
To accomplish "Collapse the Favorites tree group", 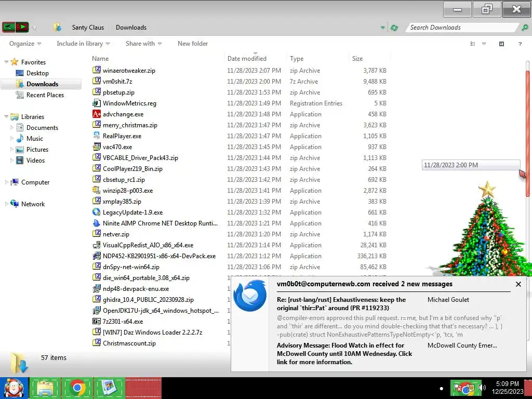I will (x=6, y=62).
